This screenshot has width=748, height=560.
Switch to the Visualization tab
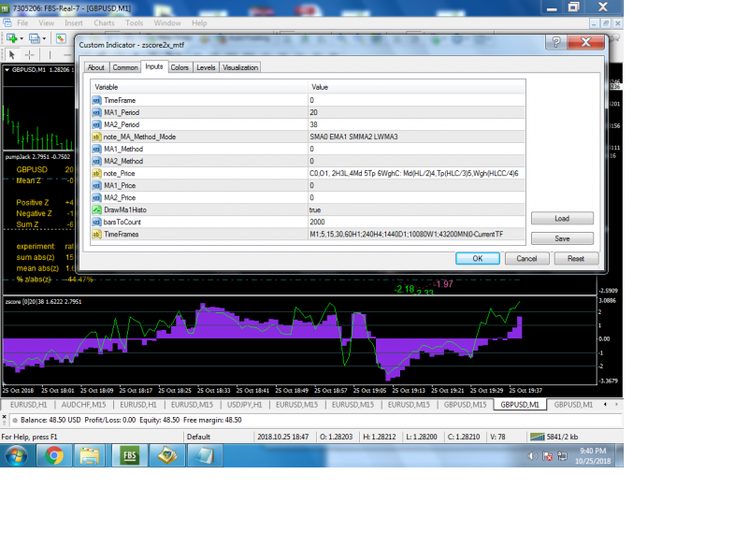coord(240,67)
